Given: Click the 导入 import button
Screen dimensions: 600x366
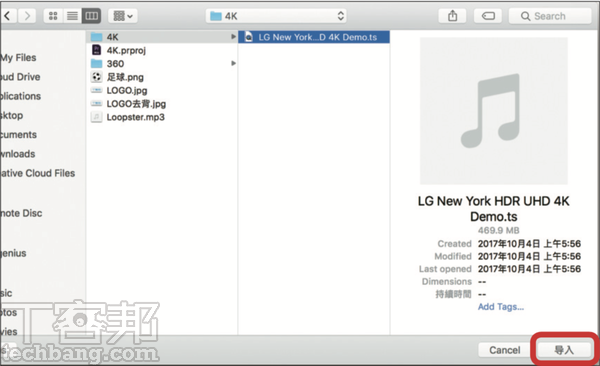Looking at the screenshot, I should pos(564,350).
